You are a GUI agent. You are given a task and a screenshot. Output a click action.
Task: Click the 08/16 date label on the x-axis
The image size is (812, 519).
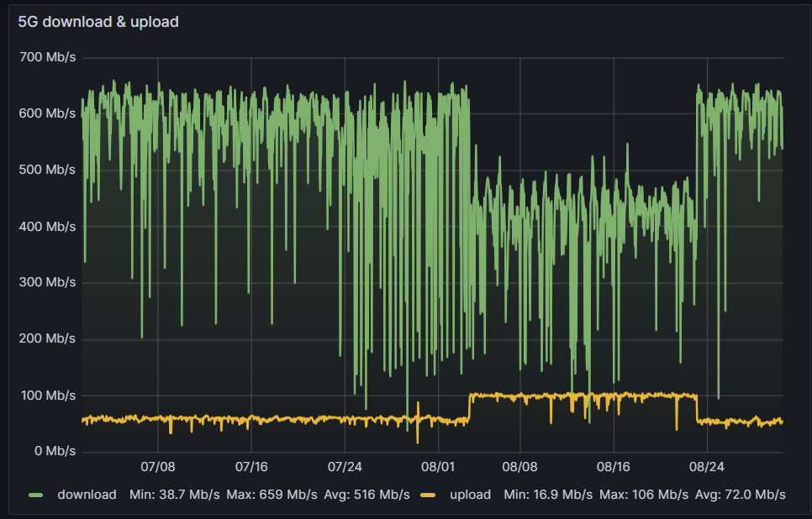(x=613, y=465)
